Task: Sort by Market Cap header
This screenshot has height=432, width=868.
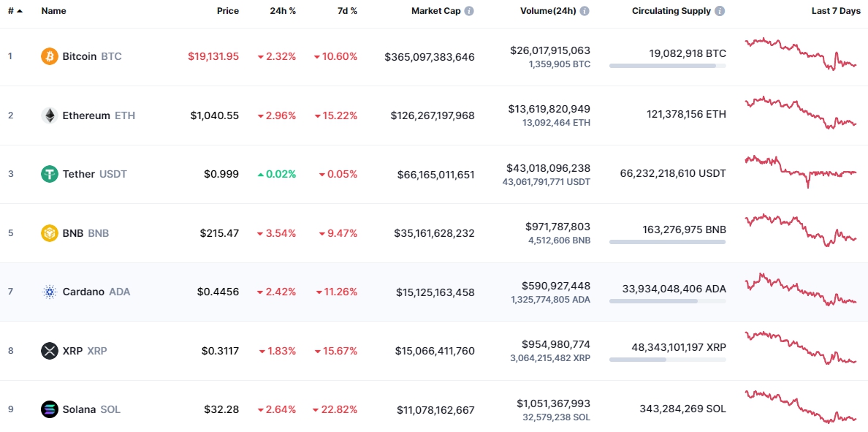Action: [435, 11]
